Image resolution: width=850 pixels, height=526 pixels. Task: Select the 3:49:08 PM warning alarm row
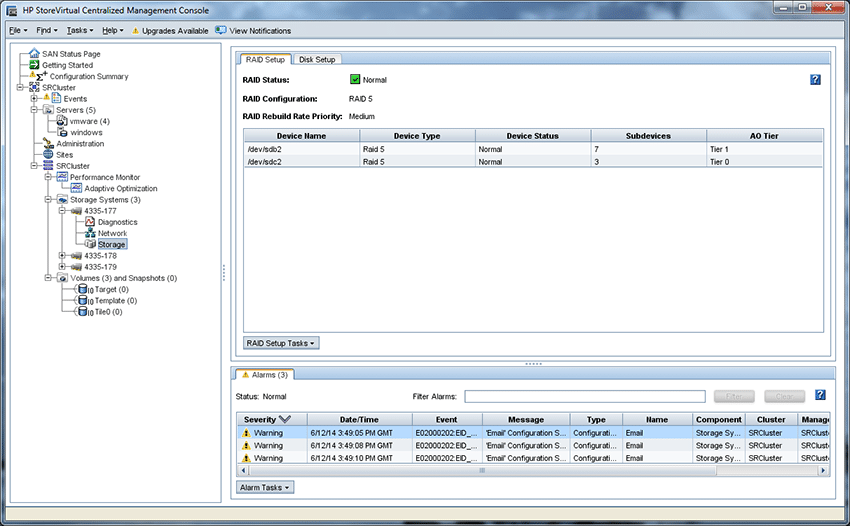(x=533, y=445)
